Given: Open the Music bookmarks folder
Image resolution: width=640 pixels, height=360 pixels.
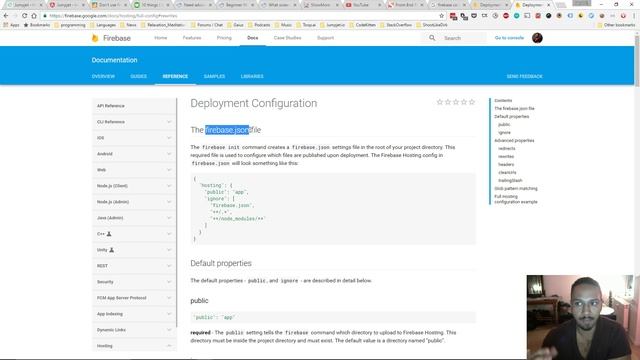Looking at the screenshot, I should pos(283,25).
